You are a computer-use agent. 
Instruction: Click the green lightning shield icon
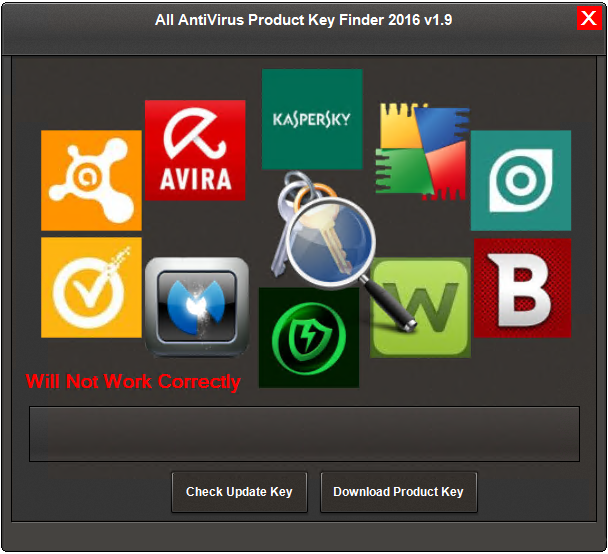click(x=309, y=337)
